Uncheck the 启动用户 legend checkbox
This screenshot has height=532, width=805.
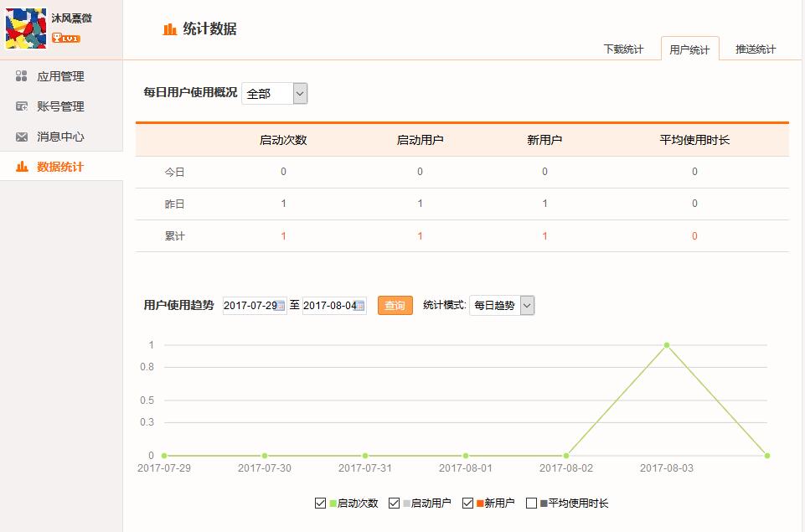[x=395, y=504]
